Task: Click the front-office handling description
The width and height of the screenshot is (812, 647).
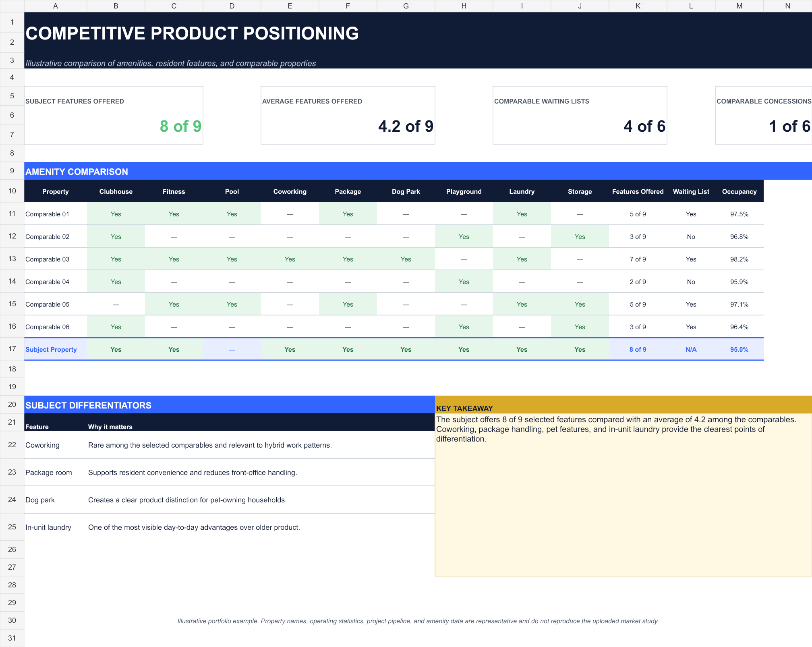Action: [193, 472]
